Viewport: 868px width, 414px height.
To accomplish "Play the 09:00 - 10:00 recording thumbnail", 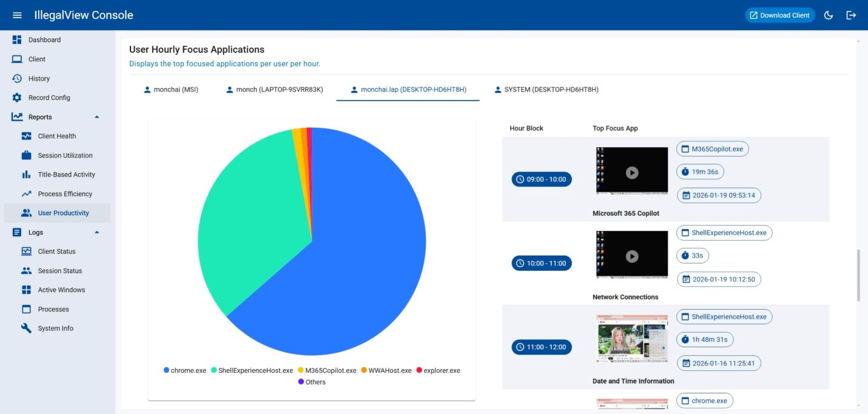I will pos(631,173).
